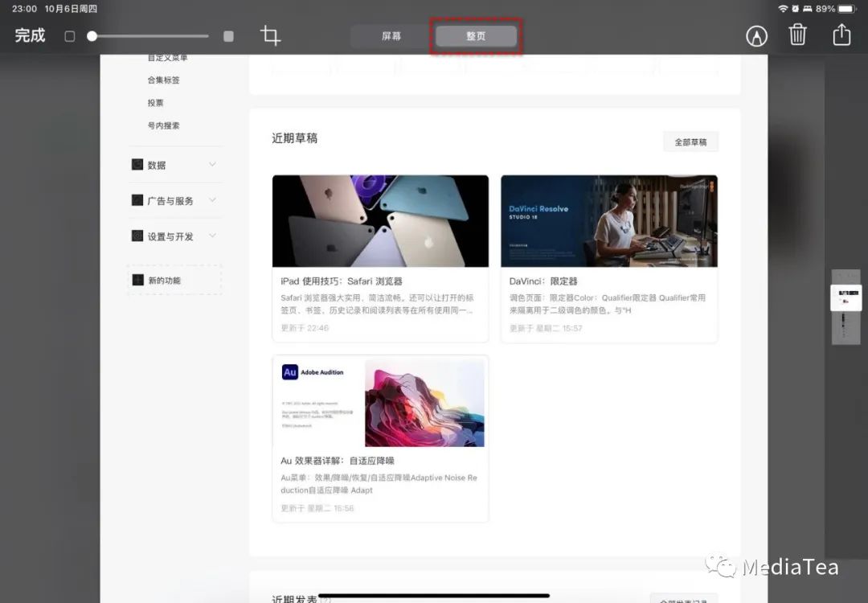868x603 pixels.
Task: Select the crop tool in the toolbar
Action: (x=271, y=35)
